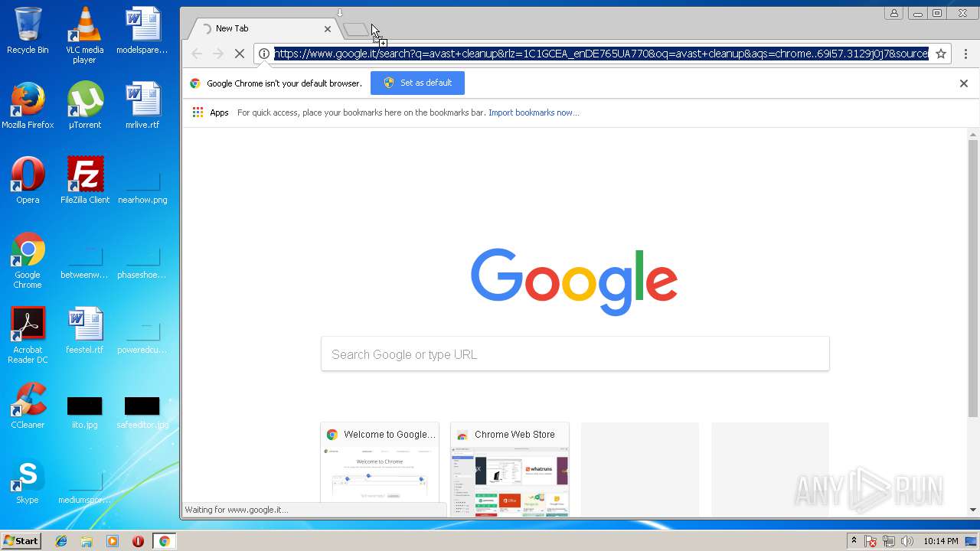
Task: Open the media player taskbar icon
Action: [113, 541]
